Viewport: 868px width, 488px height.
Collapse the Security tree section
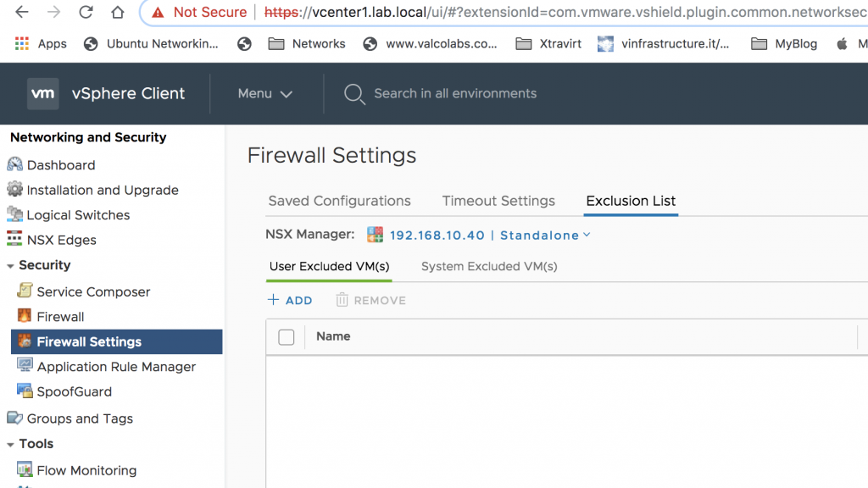[10, 266]
